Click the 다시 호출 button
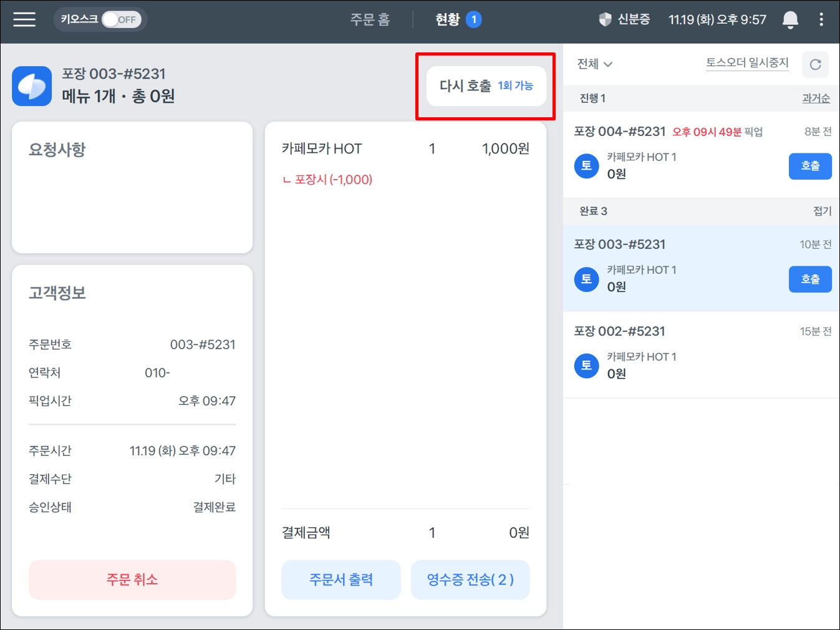Viewport: 840px width, 630px height. coord(486,86)
